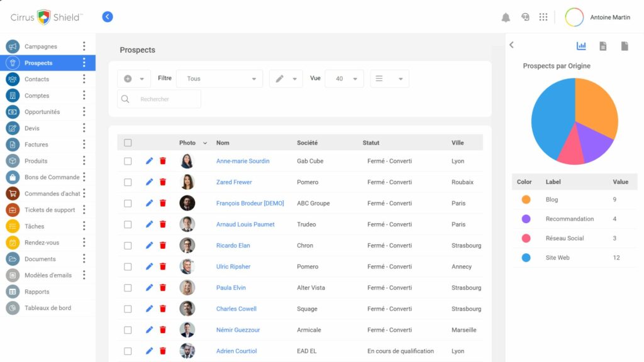The height and width of the screenshot is (362, 644).
Task: Open the apps grid launcher icon
Action: tap(543, 17)
